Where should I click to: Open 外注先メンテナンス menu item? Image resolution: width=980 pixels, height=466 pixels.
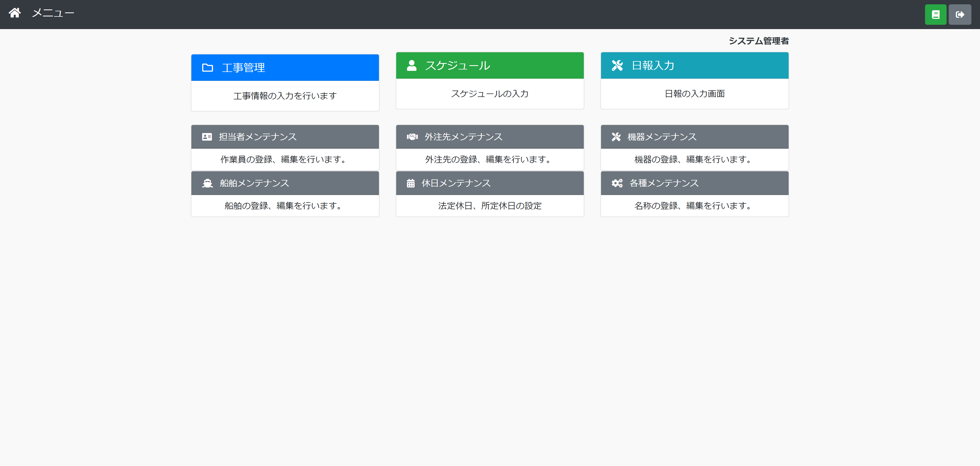pos(490,137)
